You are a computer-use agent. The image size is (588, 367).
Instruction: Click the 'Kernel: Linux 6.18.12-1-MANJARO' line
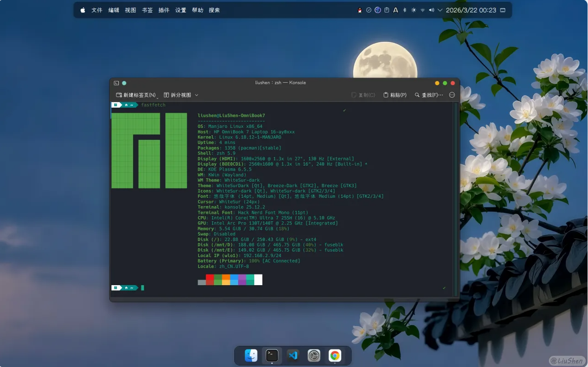pyautogui.click(x=239, y=137)
